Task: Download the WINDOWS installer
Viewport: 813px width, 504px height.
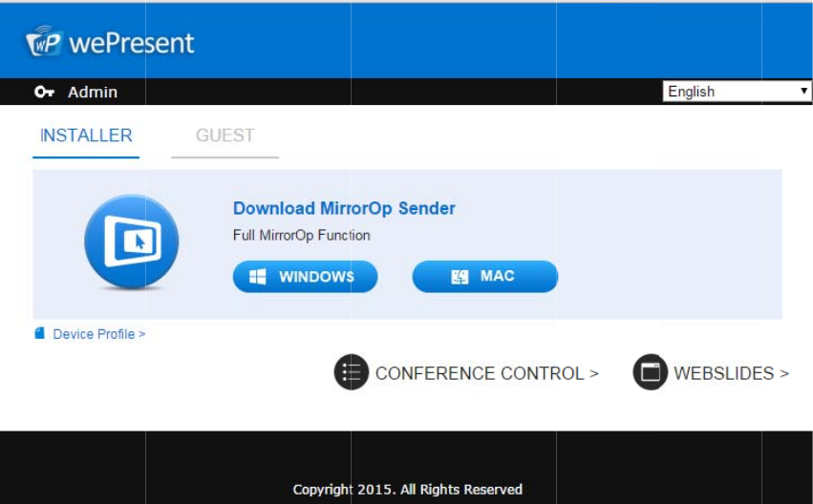Action: (x=306, y=277)
